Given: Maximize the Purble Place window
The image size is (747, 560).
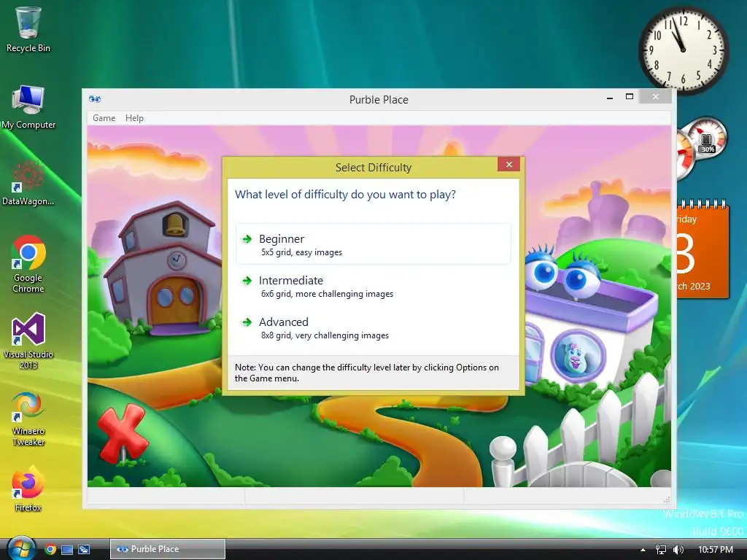Looking at the screenshot, I should [630, 97].
